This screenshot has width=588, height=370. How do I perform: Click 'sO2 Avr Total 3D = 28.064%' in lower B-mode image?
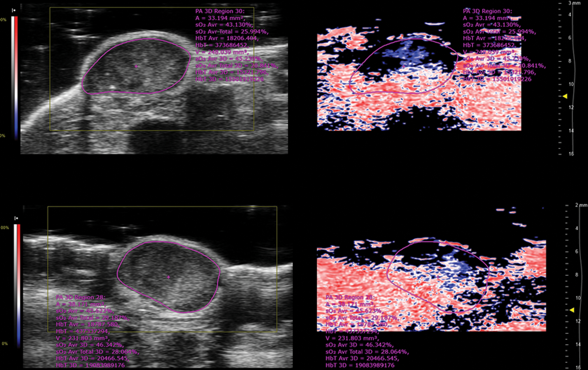pyautogui.click(x=97, y=352)
